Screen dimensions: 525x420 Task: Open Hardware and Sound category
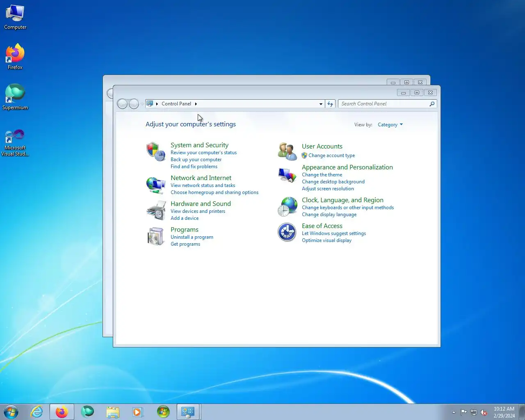click(201, 204)
